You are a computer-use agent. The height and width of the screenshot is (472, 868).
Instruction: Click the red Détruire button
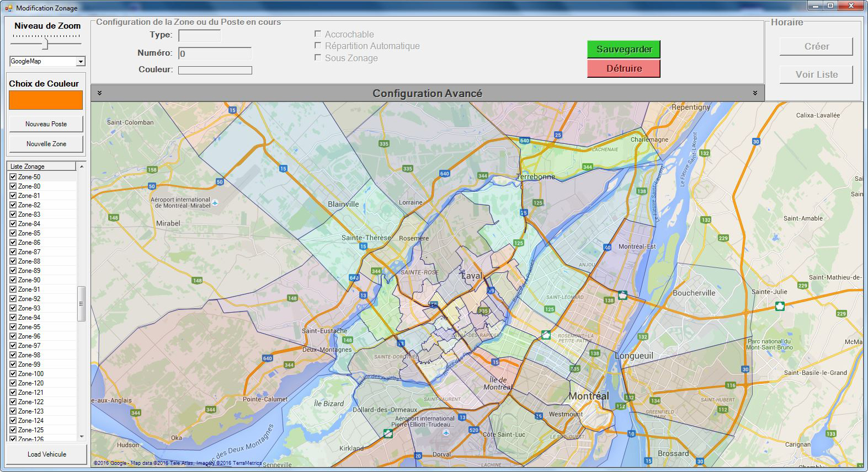[624, 68]
